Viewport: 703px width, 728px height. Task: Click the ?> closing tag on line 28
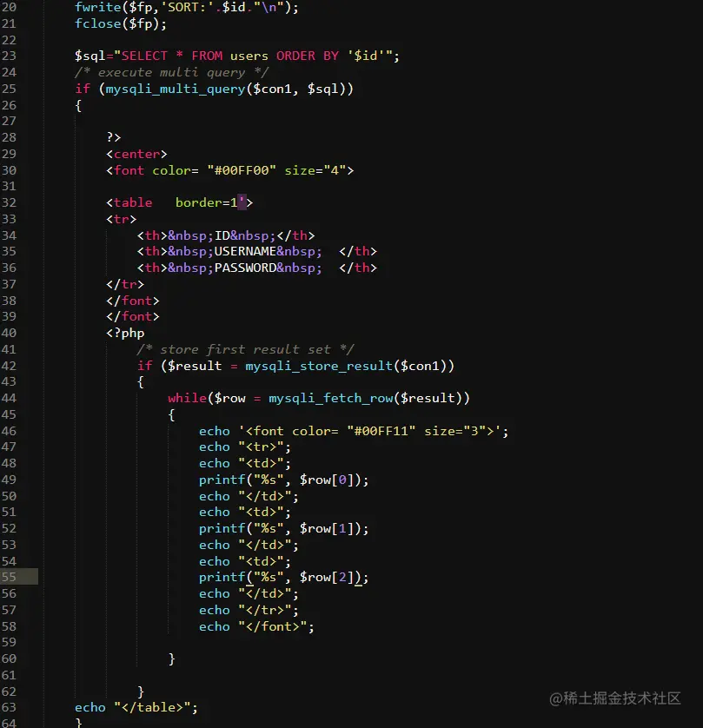coord(114,137)
